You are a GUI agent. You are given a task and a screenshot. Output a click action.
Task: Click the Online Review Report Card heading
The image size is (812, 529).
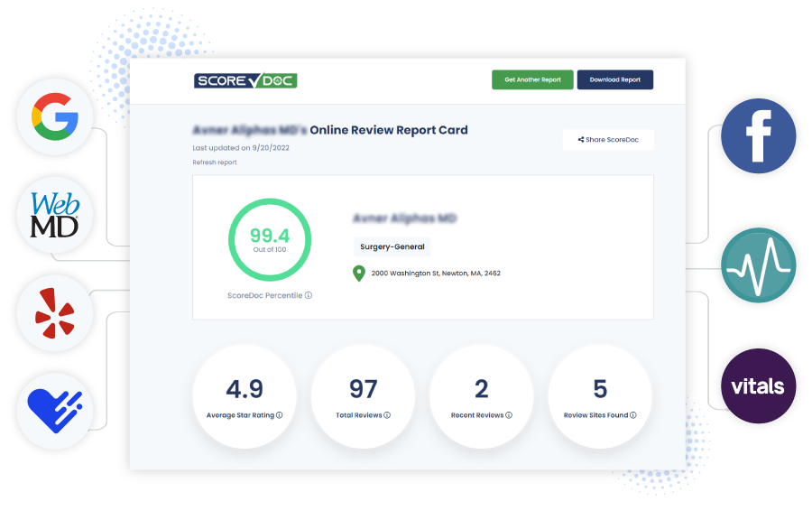point(388,130)
